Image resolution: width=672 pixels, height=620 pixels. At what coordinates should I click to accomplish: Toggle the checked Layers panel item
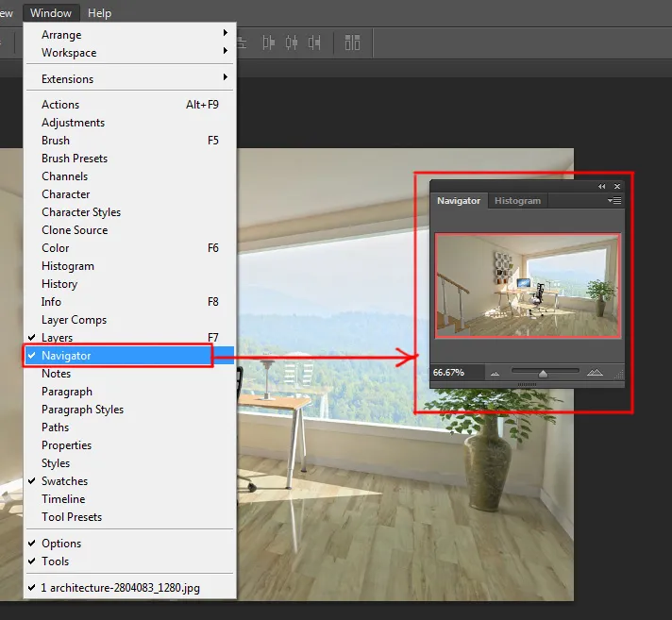pos(130,338)
